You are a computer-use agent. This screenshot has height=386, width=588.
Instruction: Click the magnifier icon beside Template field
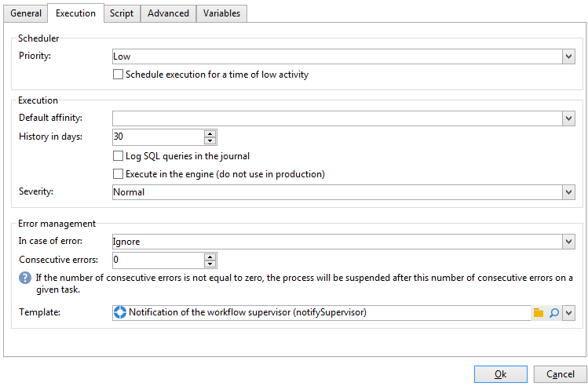pyautogui.click(x=553, y=312)
